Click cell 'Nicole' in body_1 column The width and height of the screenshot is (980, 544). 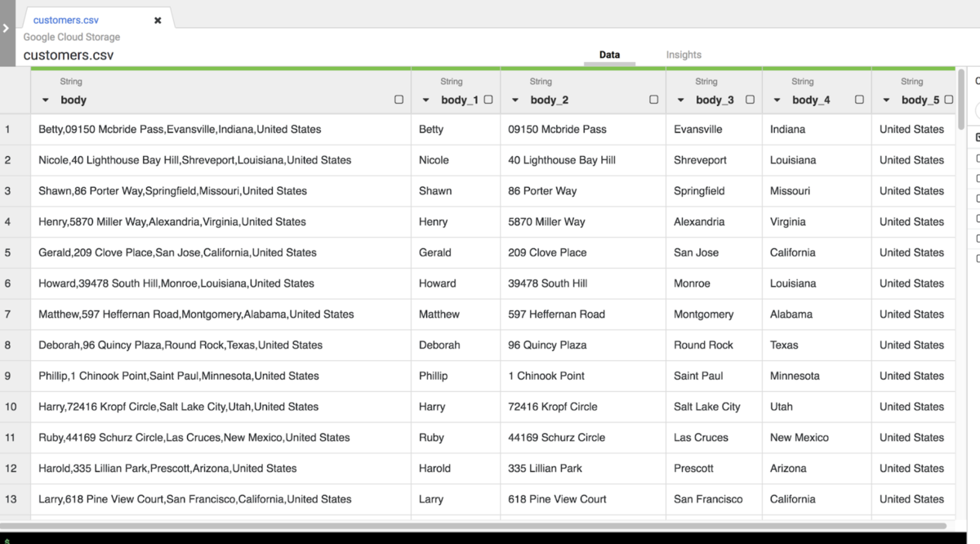coord(456,160)
